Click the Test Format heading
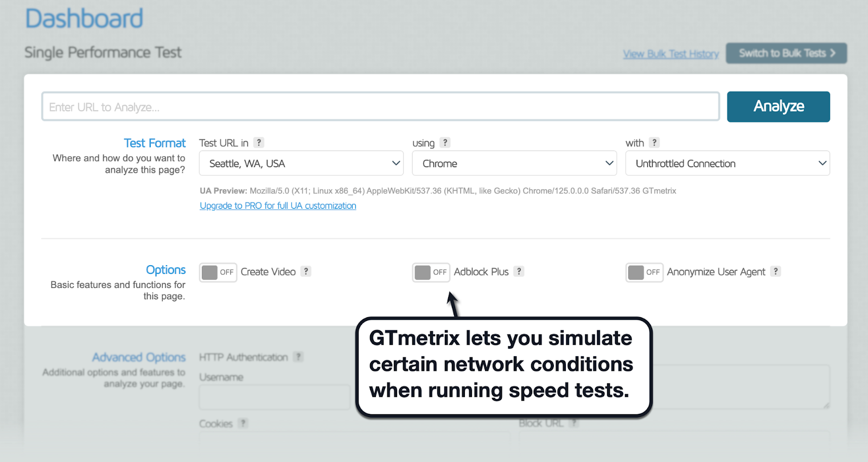The image size is (868, 462). point(155,143)
